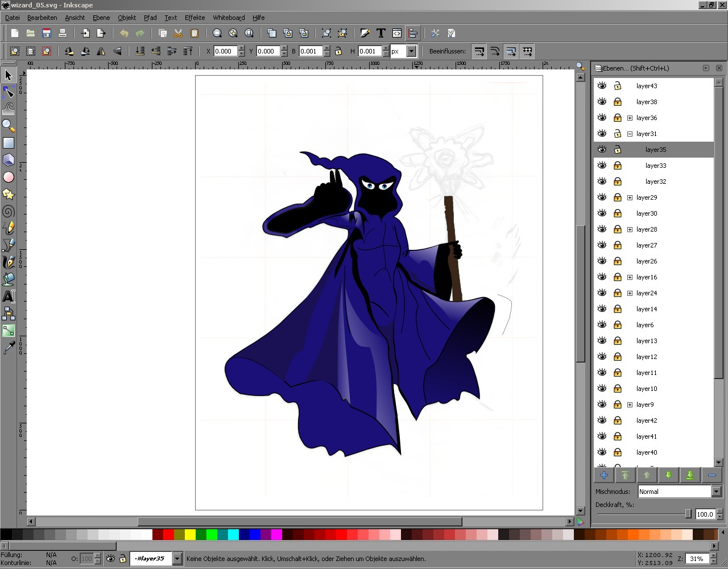Click the add new layer plus button
This screenshot has width=728, height=569.
click(x=603, y=475)
